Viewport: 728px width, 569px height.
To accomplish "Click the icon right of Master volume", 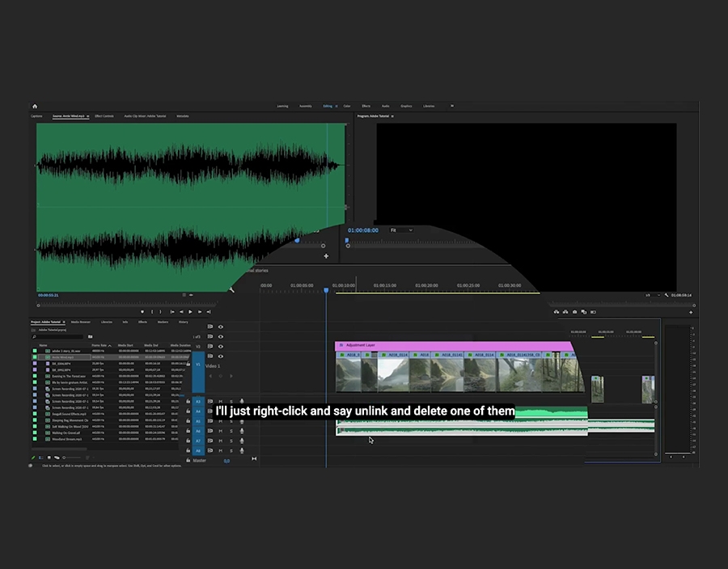I will 254,458.
